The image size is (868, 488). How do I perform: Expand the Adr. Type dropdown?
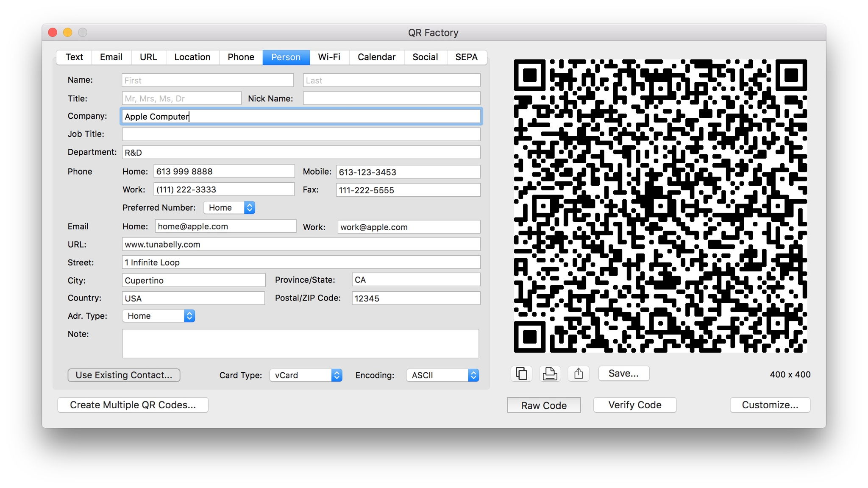pyautogui.click(x=159, y=316)
